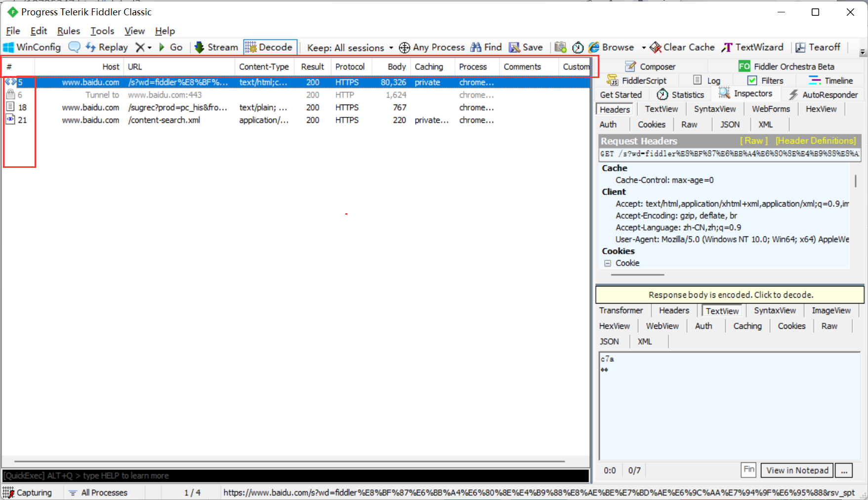The height and width of the screenshot is (500, 868).
Task: Click the toolbar overflow arrow
Action: tap(863, 52)
